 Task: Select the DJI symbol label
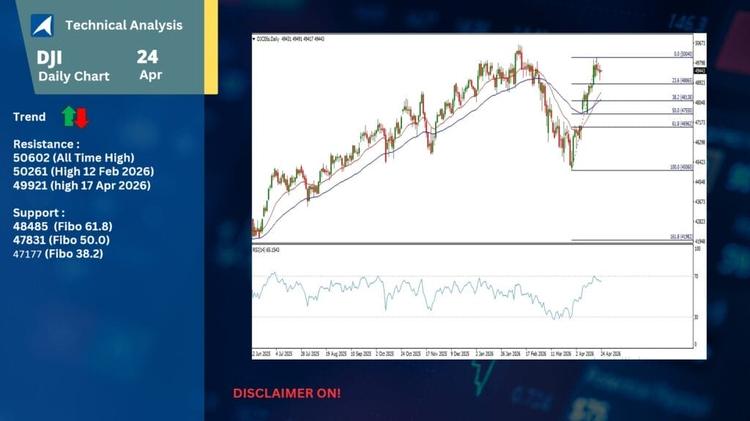coord(50,58)
